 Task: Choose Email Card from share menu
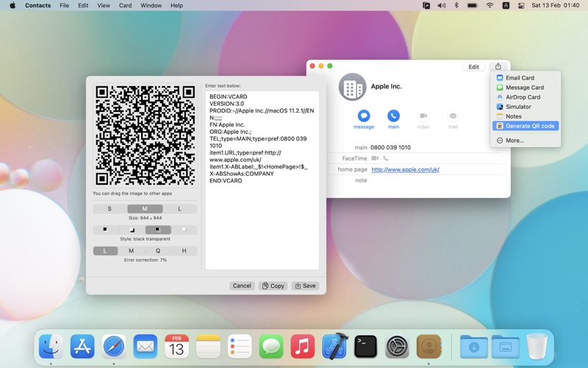click(525, 78)
